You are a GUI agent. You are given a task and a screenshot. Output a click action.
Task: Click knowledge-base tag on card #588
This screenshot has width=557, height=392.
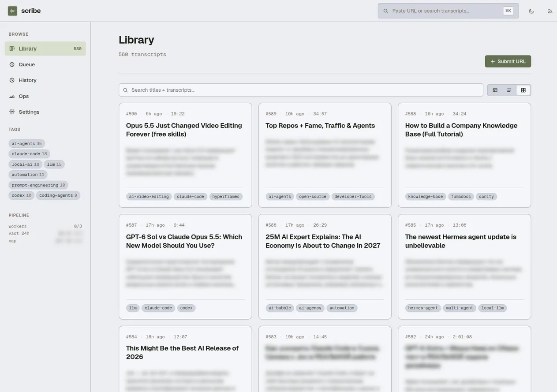(x=426, y=197)
